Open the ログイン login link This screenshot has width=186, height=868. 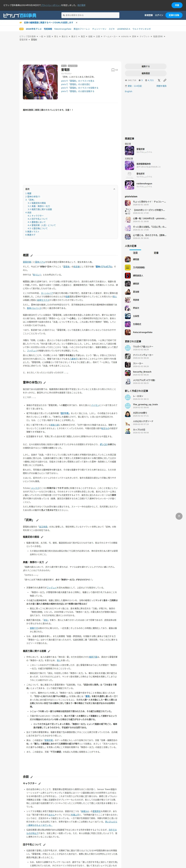click(x=159, y=15)
